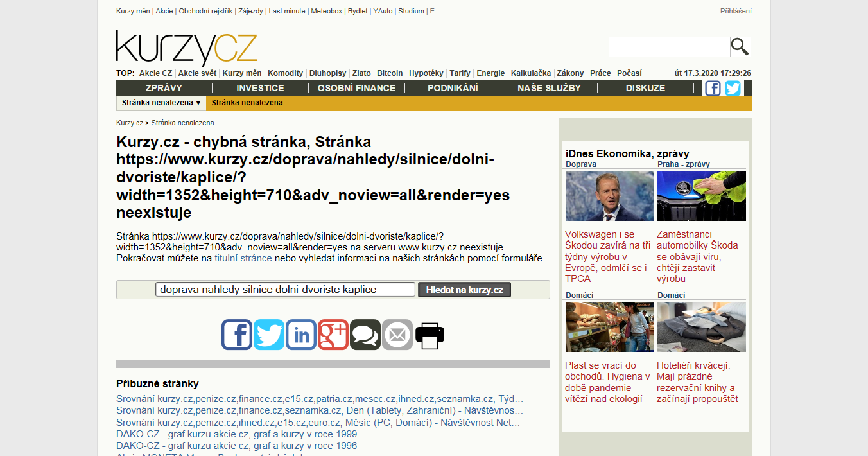Follow the titulní stránce link
This screenshot has width=868, height=456.
[x=243, y=258]
